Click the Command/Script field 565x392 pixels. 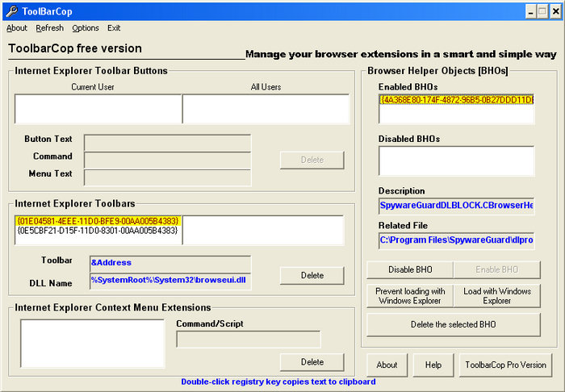click(x=249, y=339)
